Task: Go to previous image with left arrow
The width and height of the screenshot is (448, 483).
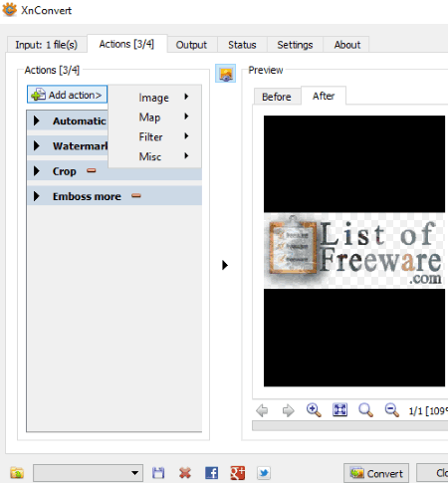Action: pos(262,410)
